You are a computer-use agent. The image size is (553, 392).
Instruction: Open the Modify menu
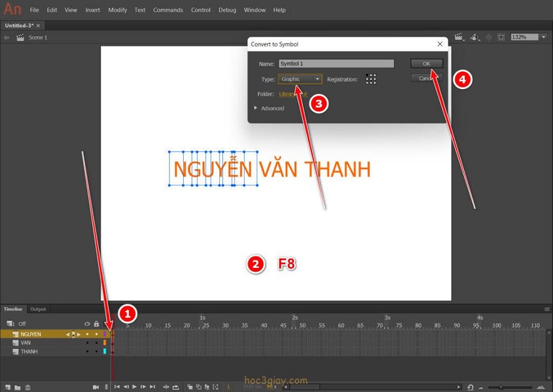(117, 10)
